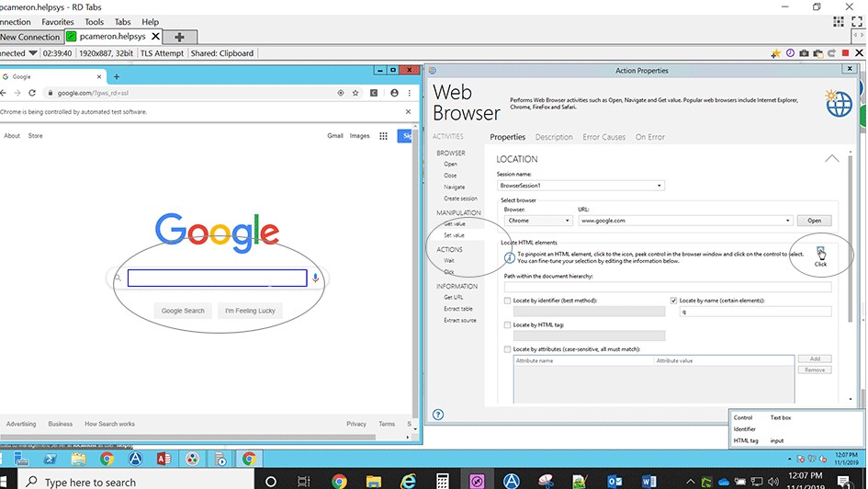
Task: Check Locate by HTML tag
Action: tap(507, 324)
